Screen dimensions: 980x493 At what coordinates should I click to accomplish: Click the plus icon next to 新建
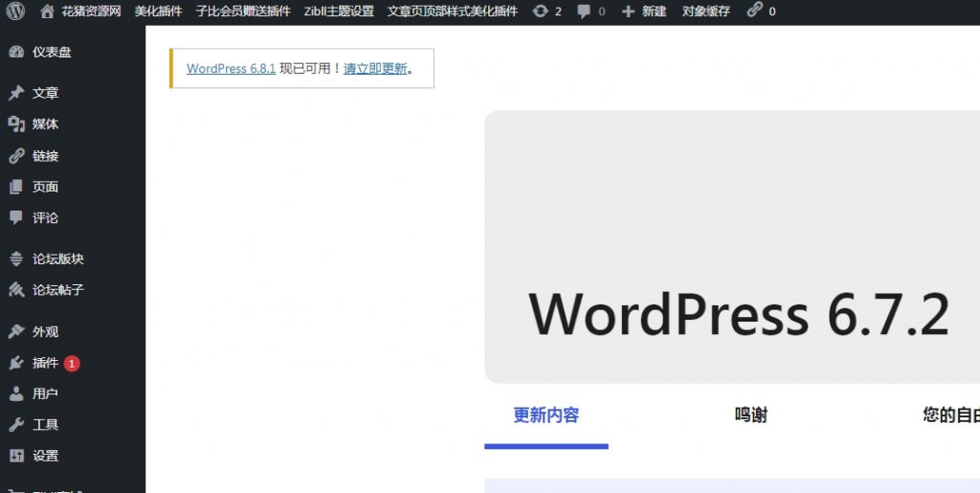(x=628, y=11)
